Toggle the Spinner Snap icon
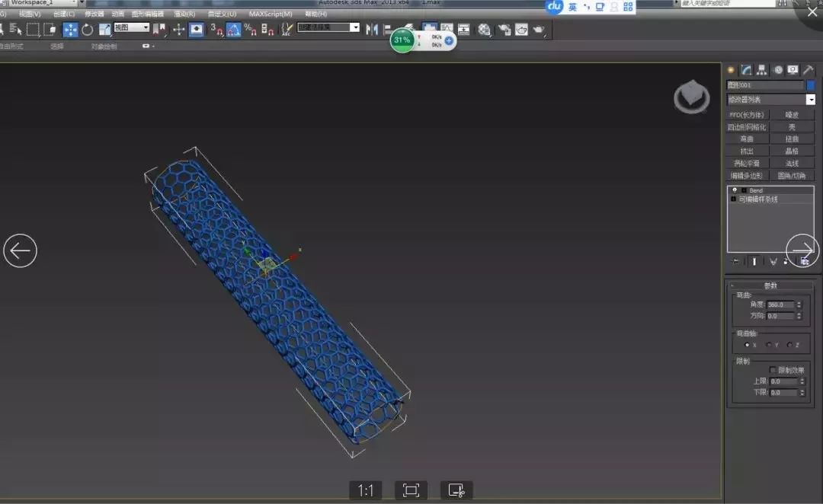Image resolution: width=823 pixels, height=504 pixels. (x=267, y=30)
